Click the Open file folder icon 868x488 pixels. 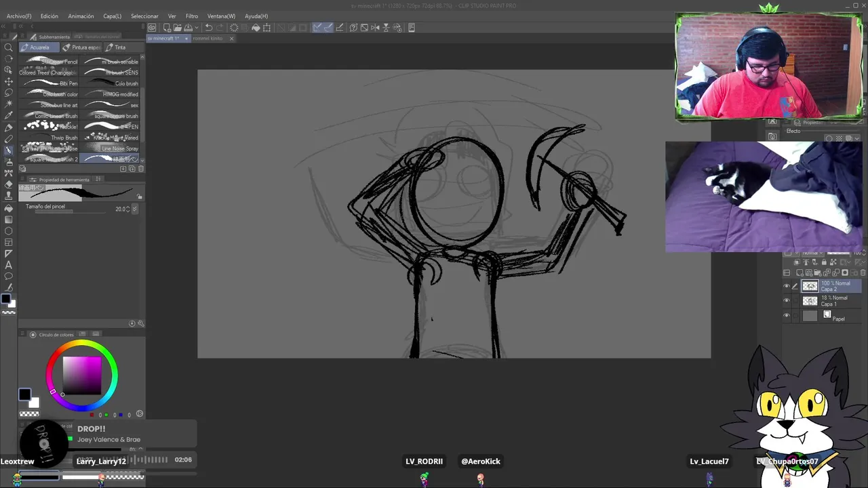177,28
